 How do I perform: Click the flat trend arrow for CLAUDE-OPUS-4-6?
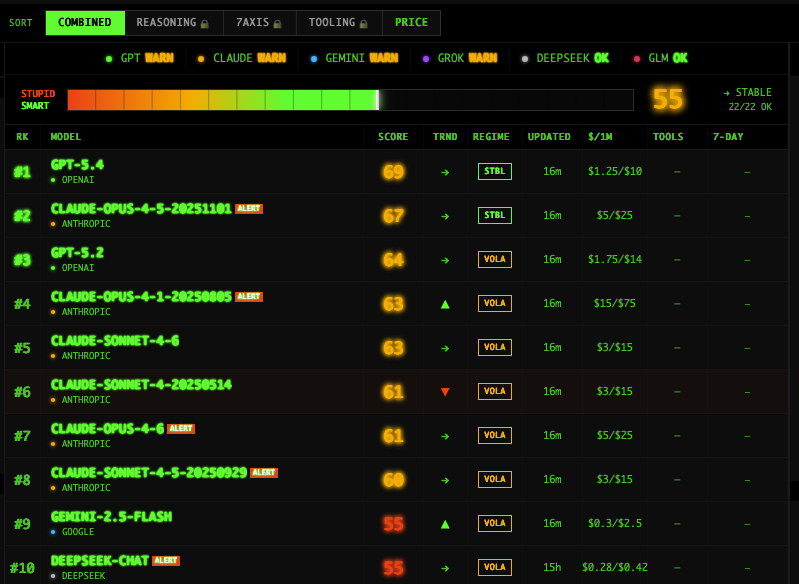point(445,436)
